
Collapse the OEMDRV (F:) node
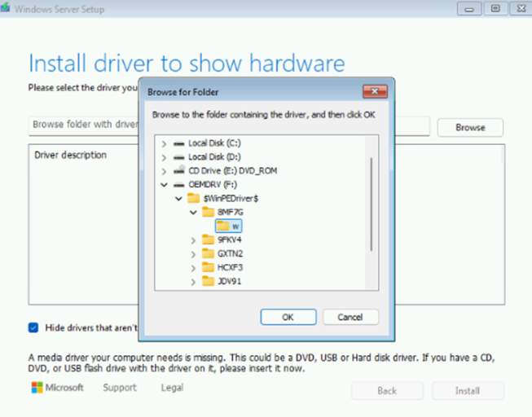[165, 185]
